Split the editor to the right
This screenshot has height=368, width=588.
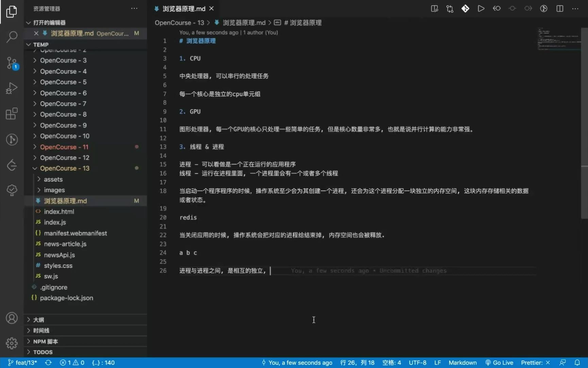560,9
